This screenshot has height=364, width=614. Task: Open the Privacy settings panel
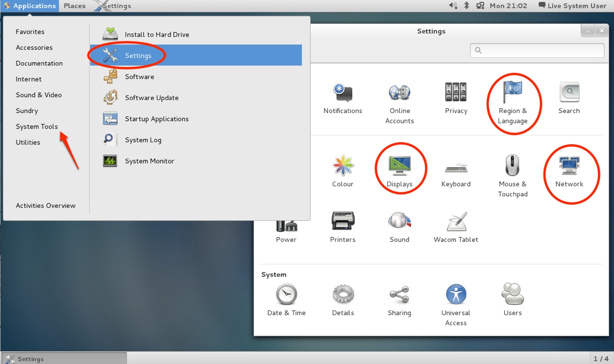(x=456, y=99)
